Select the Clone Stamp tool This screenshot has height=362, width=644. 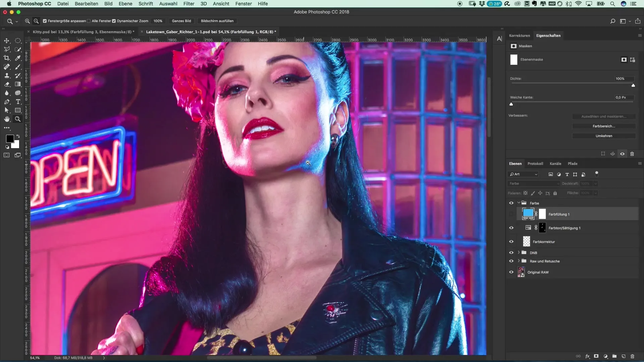click(x=7, y=75)
